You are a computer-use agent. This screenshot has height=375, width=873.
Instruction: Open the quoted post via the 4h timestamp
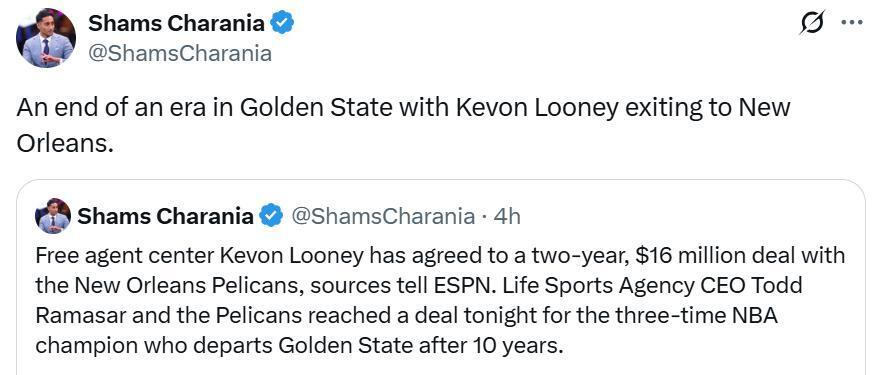[507, 216]
